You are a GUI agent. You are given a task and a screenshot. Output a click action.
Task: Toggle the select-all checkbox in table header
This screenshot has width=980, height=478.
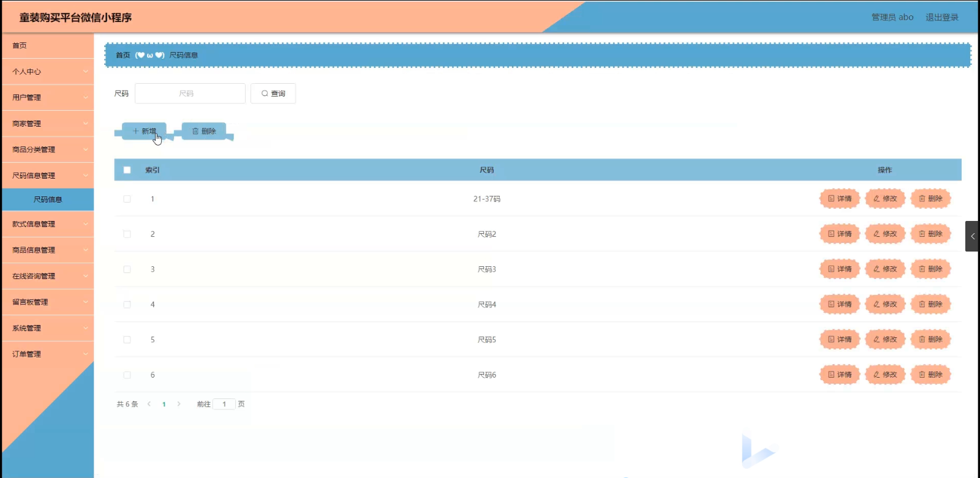127,170
